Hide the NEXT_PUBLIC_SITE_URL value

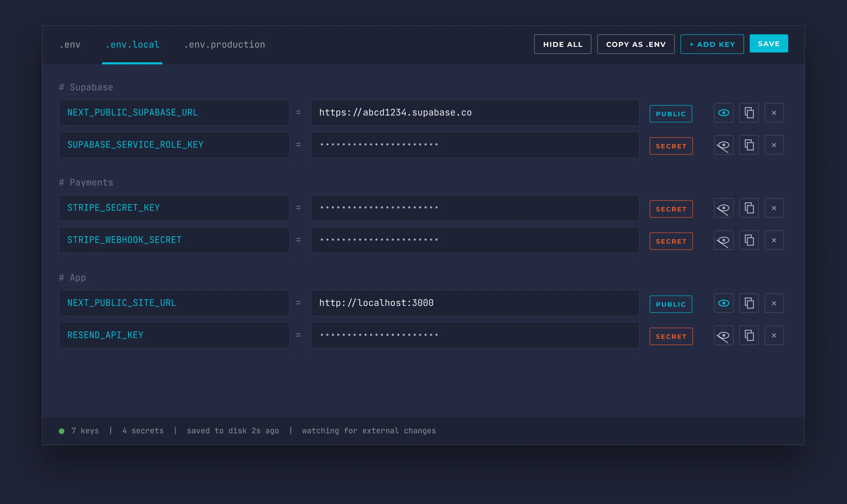723,303
